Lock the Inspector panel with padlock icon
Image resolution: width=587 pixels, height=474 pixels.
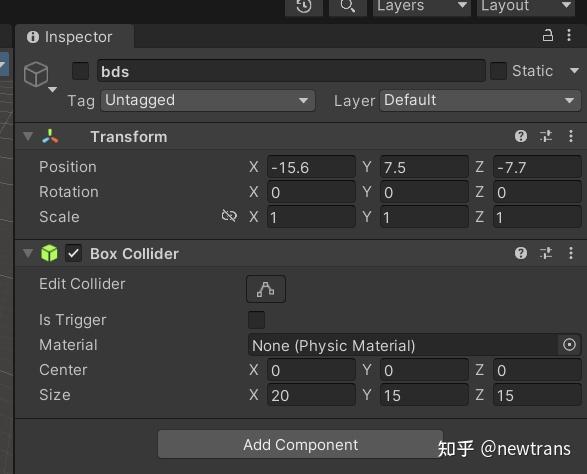click(x=548, y=35)
